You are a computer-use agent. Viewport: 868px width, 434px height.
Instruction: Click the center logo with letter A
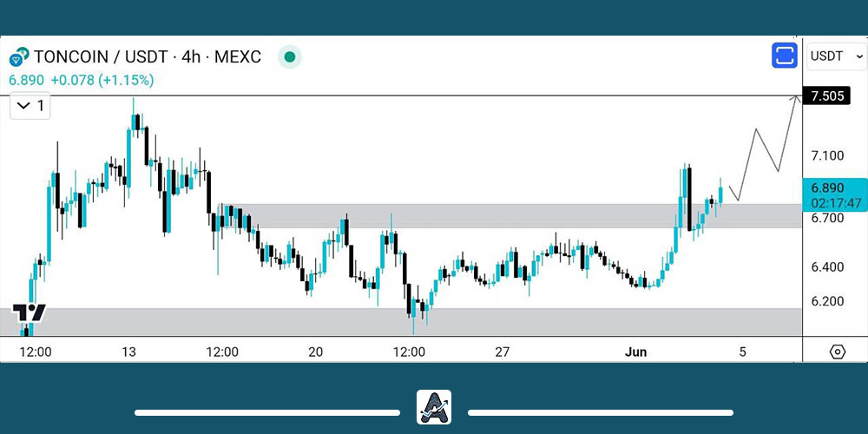coord(434,407)
